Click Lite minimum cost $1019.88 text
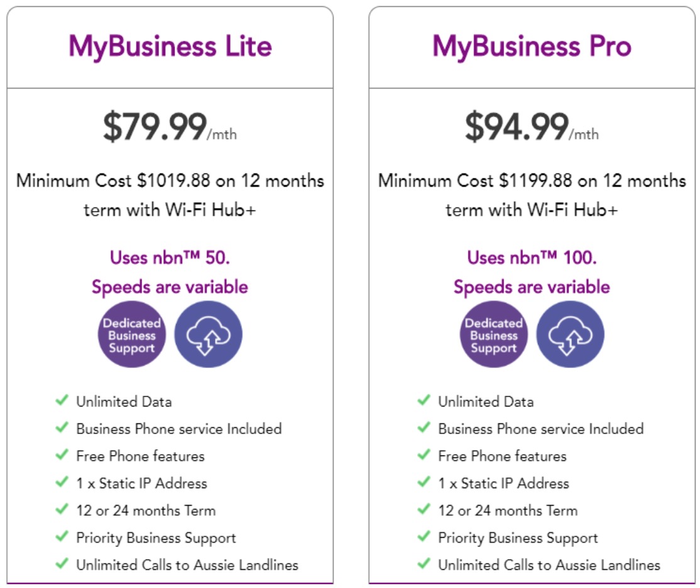The height and width of the screenshot is (588, 700). coord(170,182)
